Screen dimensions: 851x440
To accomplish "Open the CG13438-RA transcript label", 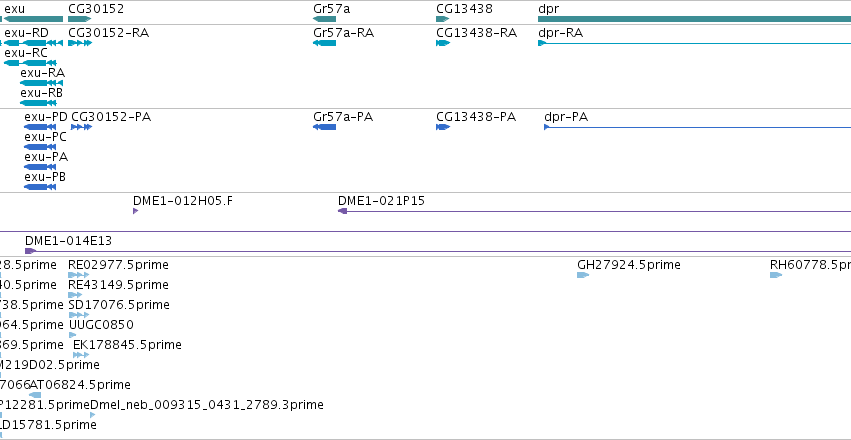I will tap(477, 33).
